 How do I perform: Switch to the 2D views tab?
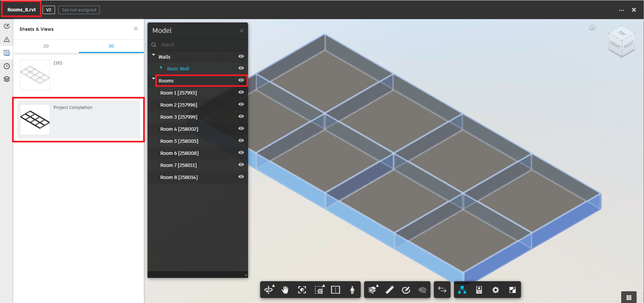point(46,46)
